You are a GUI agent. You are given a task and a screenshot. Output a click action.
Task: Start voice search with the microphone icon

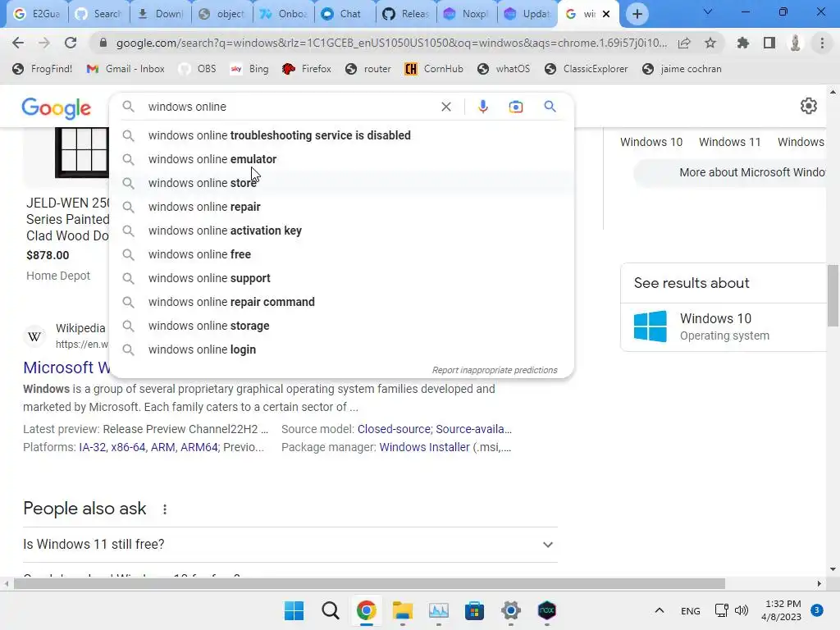click(x=482, y=107)
